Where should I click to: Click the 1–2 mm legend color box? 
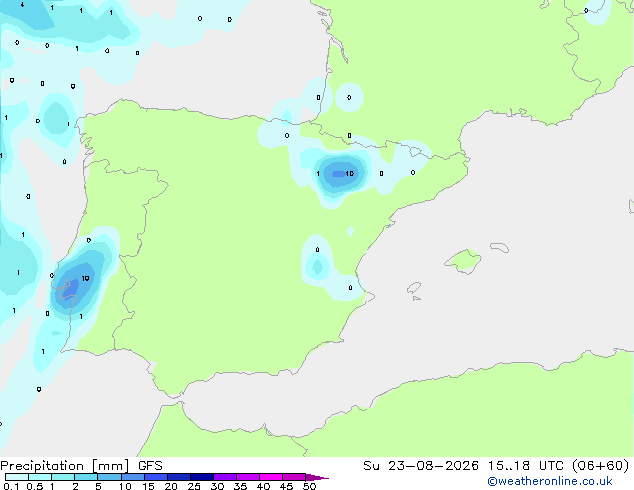pos(63,477)
